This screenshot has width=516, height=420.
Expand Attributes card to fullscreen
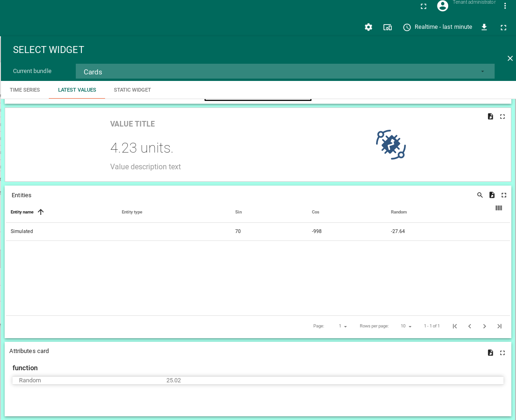pos(503,353)
